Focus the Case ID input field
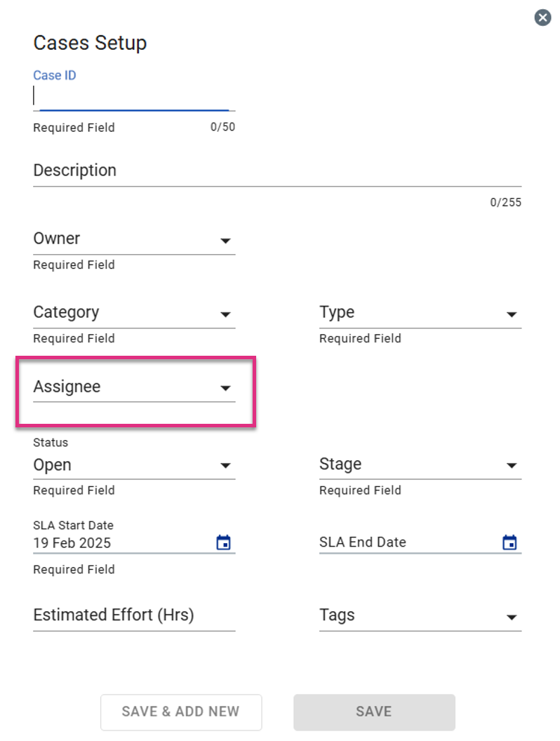The image size is (560, 741). click(134, 97)
